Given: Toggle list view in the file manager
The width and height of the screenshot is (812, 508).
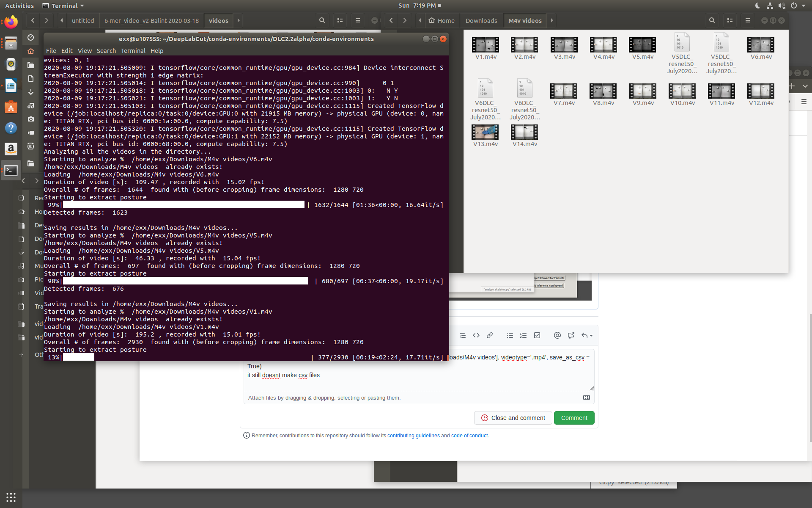Looking at the screenshot, I should pos(730,20).
